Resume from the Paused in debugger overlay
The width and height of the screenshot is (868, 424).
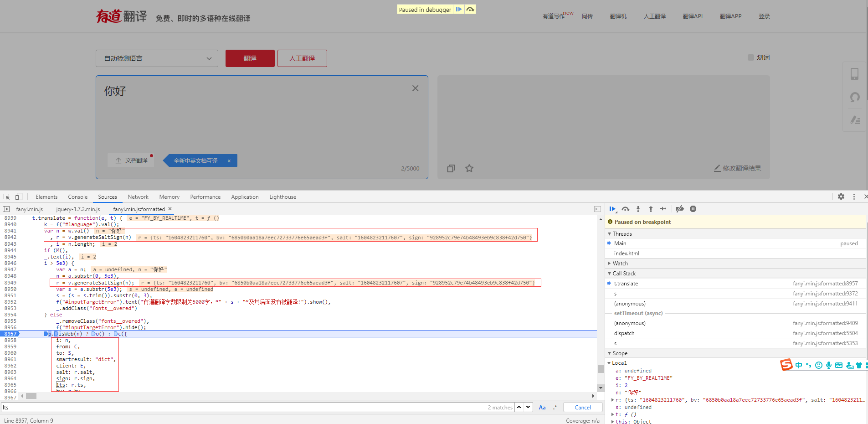(x=459, y=9)
